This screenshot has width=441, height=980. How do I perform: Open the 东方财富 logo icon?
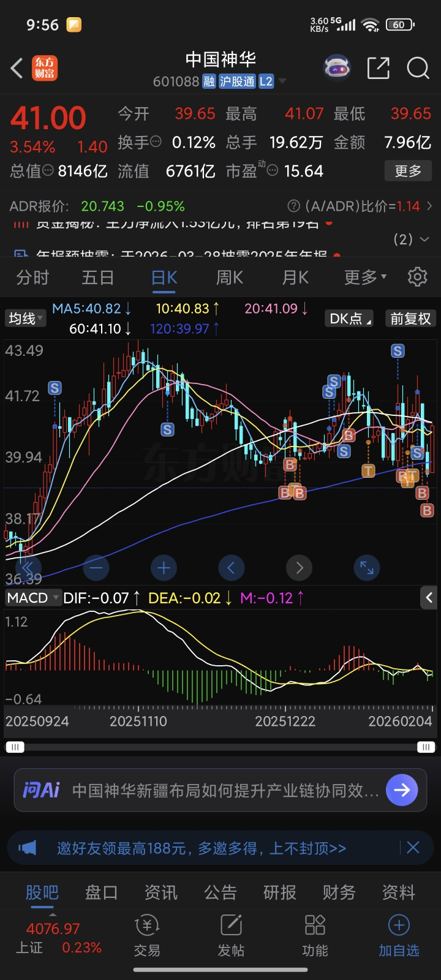[45, 68]
